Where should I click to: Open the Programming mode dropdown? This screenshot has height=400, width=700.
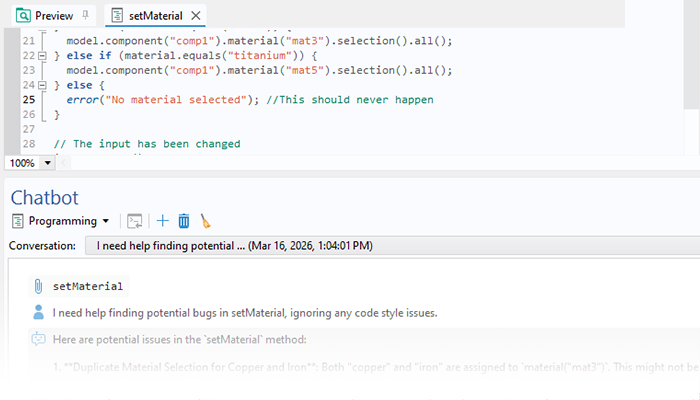tap(106, 221)
